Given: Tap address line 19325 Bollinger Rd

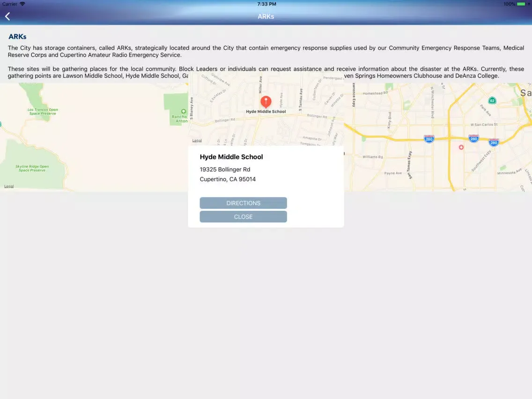Looking at the screenshot, I should [x=225, y=170].
